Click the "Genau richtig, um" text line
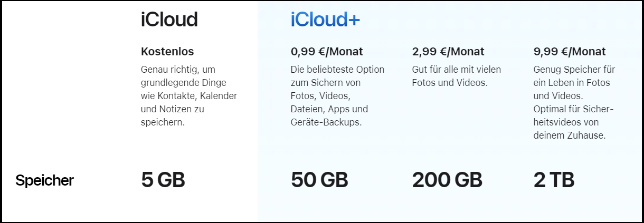The width and height of the screenshot is (644, 223). (x=178, y=70)
